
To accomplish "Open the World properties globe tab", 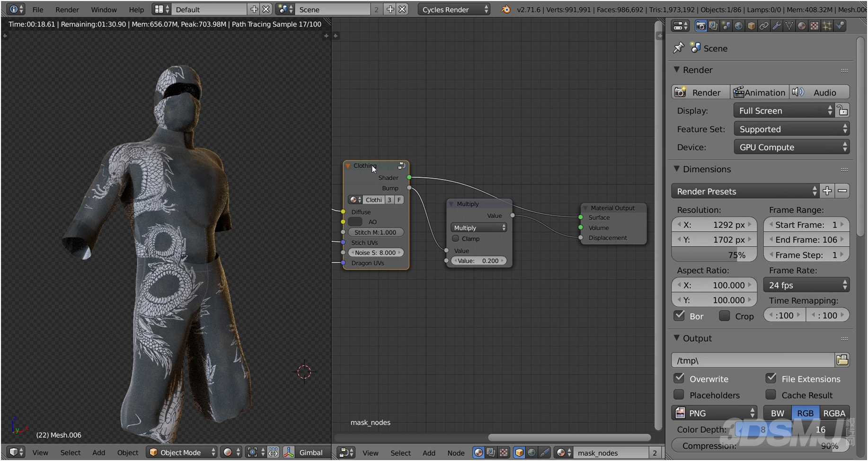I will coord(738,26).
